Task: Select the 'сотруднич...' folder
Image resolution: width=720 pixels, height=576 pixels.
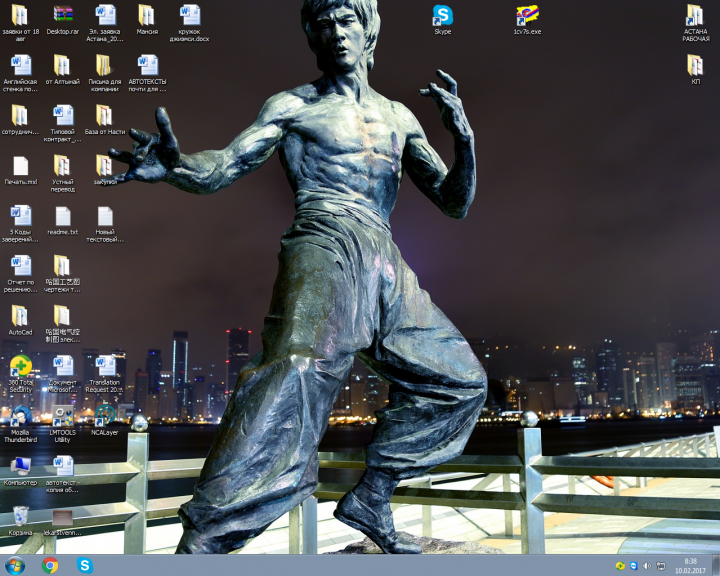Action: click(20, 119)
